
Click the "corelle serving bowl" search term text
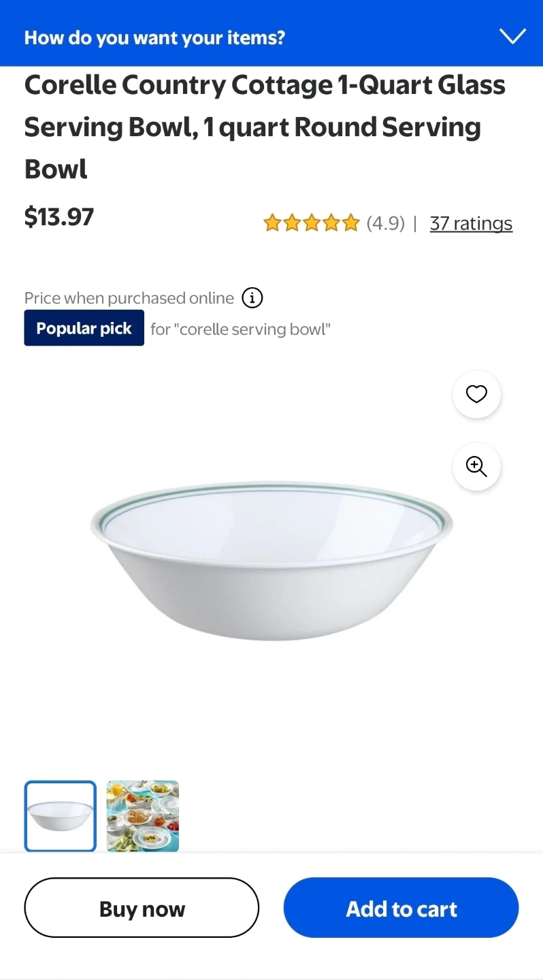(x=241, y=329)
